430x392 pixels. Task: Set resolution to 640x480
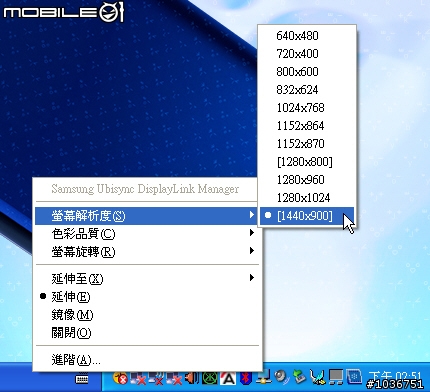coord(307,36)
